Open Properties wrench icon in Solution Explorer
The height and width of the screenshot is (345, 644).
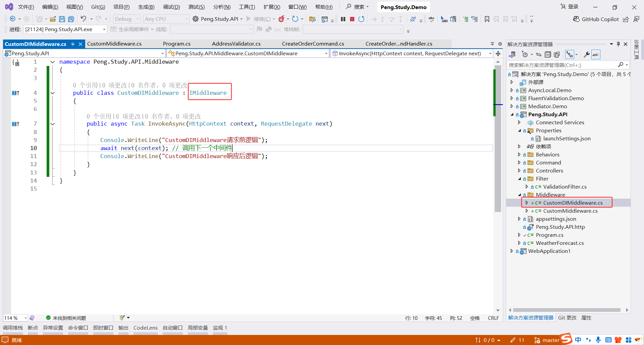point(587,54)
